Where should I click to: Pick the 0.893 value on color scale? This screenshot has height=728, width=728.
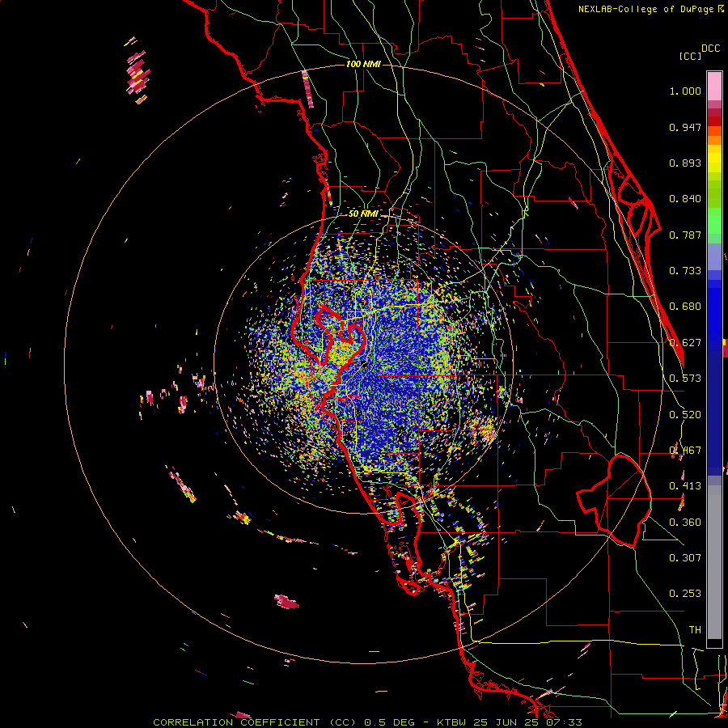click(x=685, y=163)
